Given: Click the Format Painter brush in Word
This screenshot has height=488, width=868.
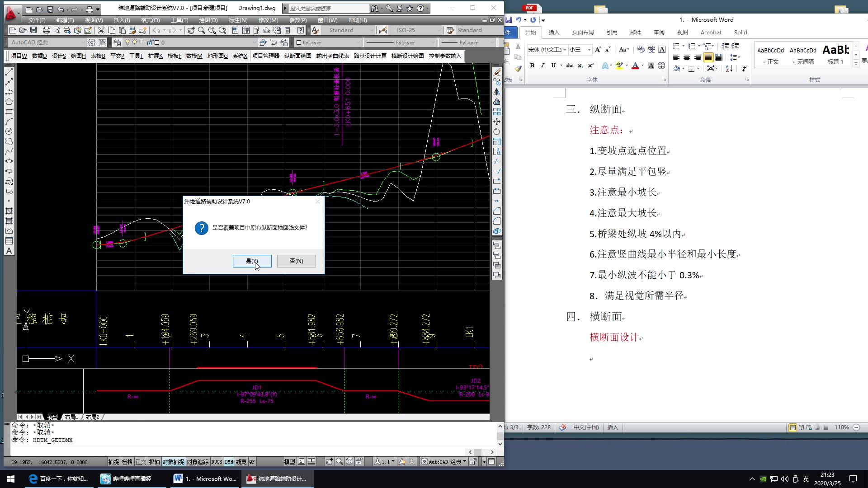Looking at the screenshot, I should coord(518,69).
